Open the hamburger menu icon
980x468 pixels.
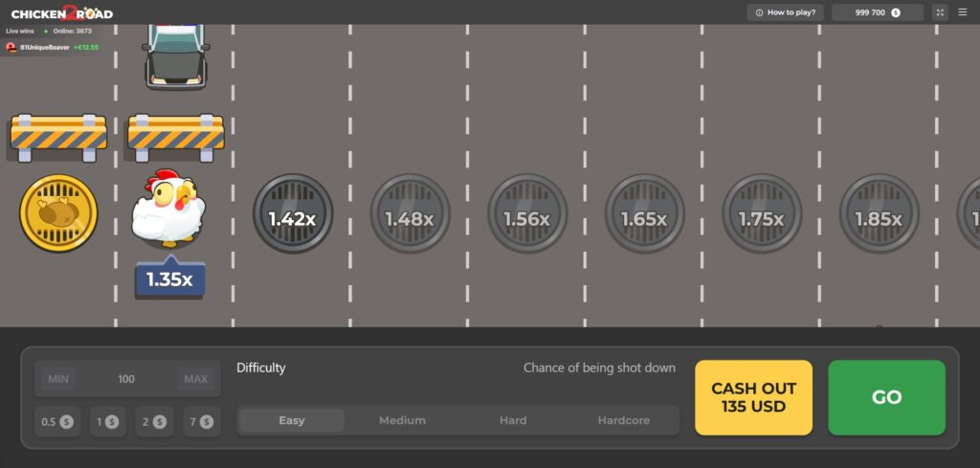(963, 12)
